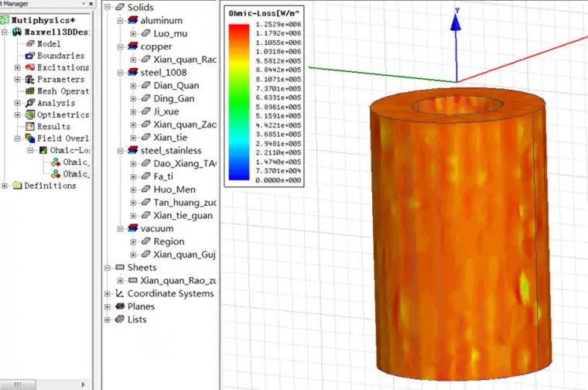Viewport: 588px width, 390px height.
Task: Click the aluminum material icon
Action: point(133,20)
